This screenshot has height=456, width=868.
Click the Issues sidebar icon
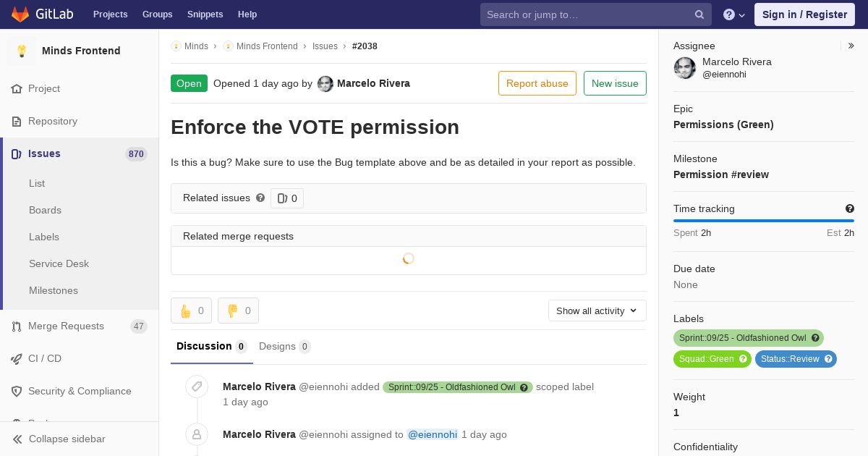[17, 153]
